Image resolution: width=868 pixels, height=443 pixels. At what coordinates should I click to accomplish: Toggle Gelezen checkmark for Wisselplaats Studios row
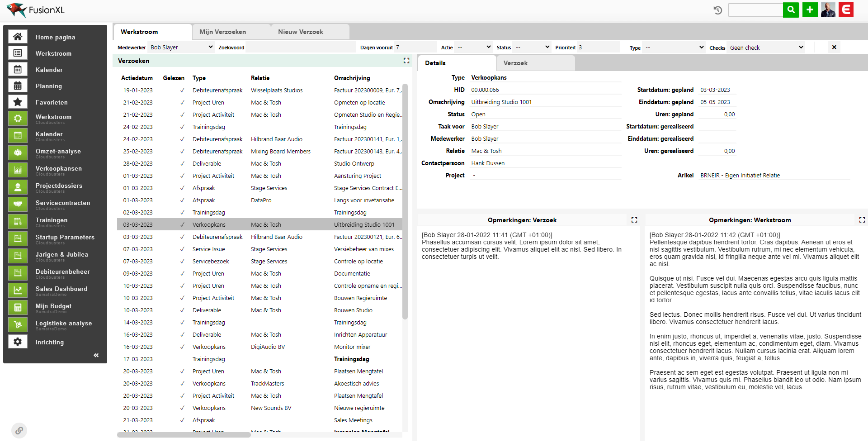coord(182,91)
